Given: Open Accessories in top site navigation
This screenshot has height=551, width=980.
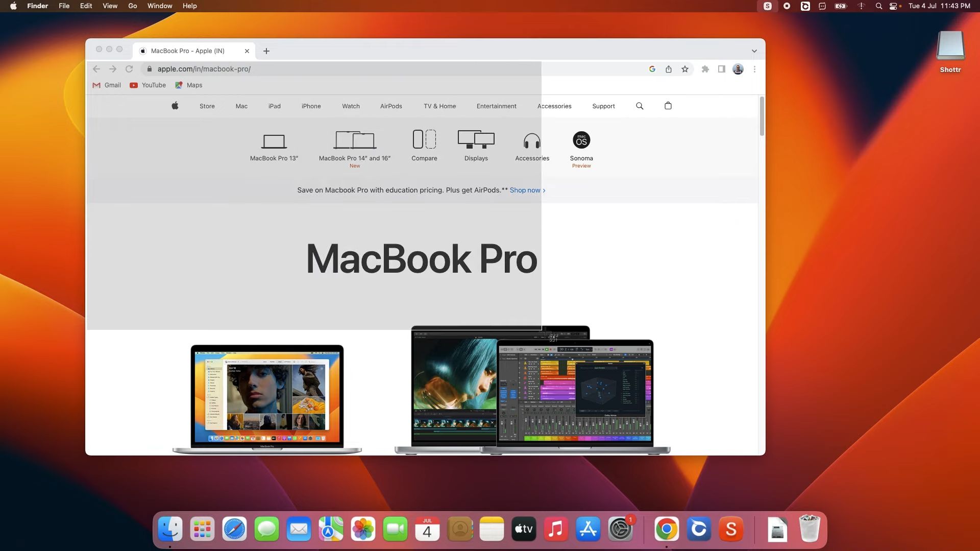Looking at the screenshot, I should [554, 106].
